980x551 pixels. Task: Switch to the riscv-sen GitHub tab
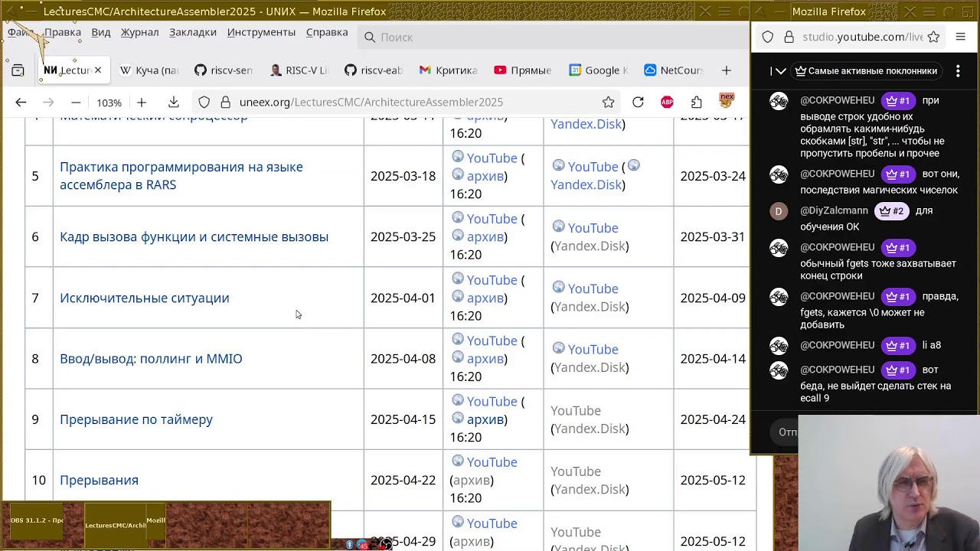tap(224, 70)
